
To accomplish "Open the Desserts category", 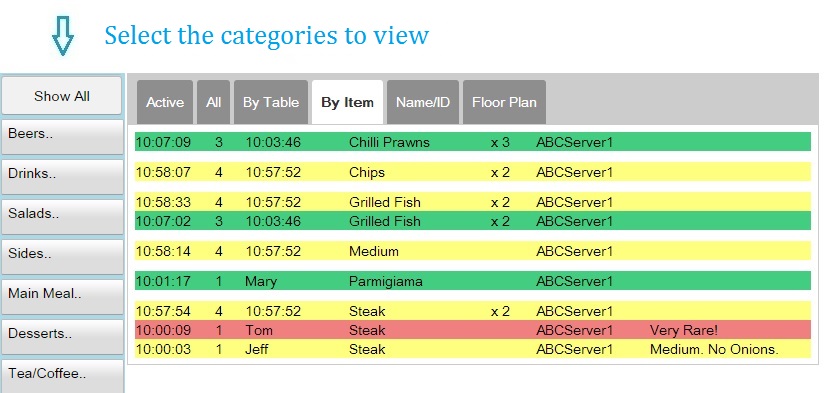I will click(x=62, y=336).
